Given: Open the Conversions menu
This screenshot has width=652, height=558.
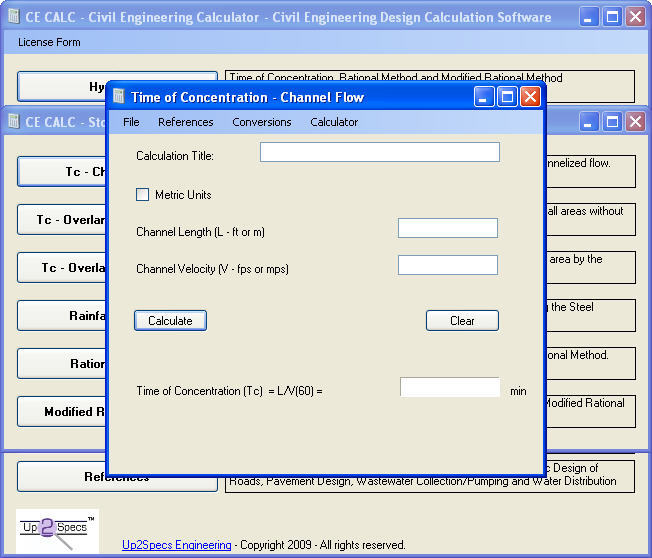Looking at the screenshot, I should (x=262, y=122).
